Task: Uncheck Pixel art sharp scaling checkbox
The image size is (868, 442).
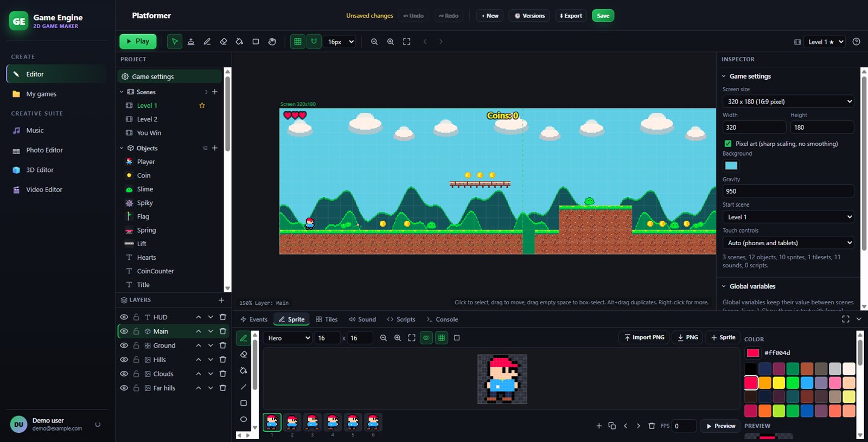Action: [x=728, y=144]
